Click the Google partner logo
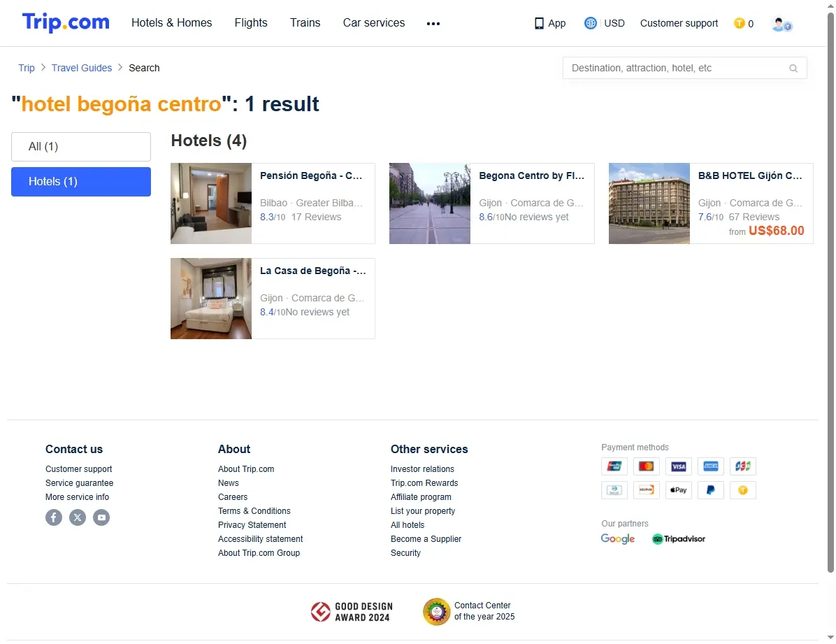Screen dimensions: 836x644 (x=618, y=539)
